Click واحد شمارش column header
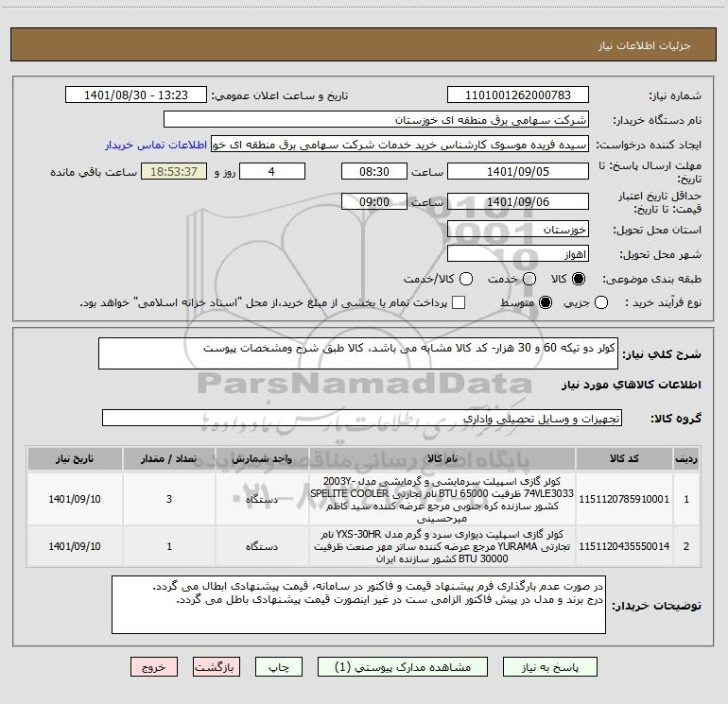728x704 pixels. point(262,458)
